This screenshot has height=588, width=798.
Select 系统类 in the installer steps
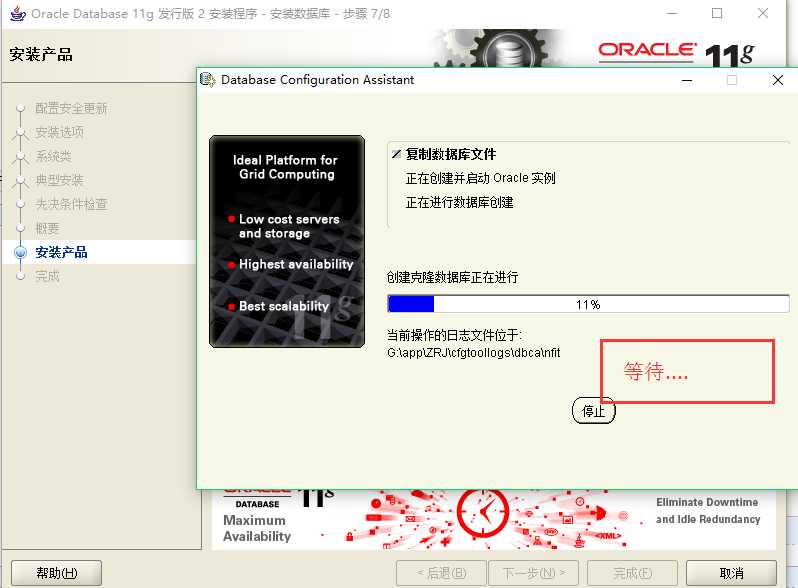(x=53, y=156)
